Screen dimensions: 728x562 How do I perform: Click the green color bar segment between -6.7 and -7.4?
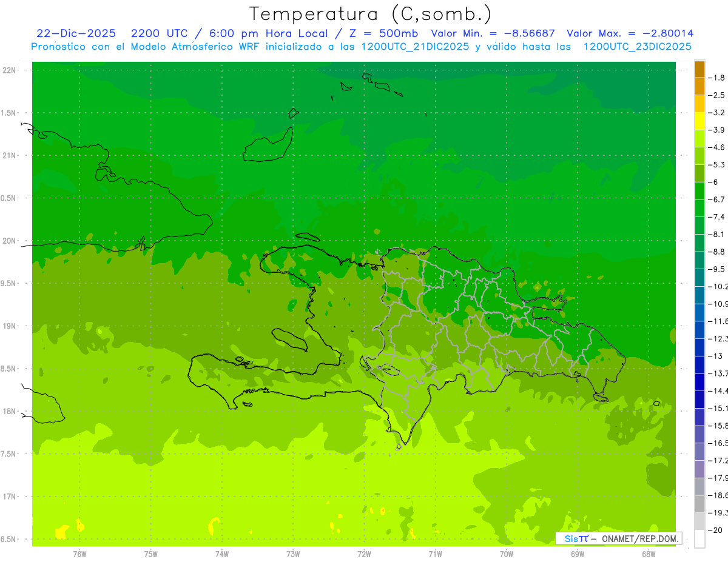[699, 208]
